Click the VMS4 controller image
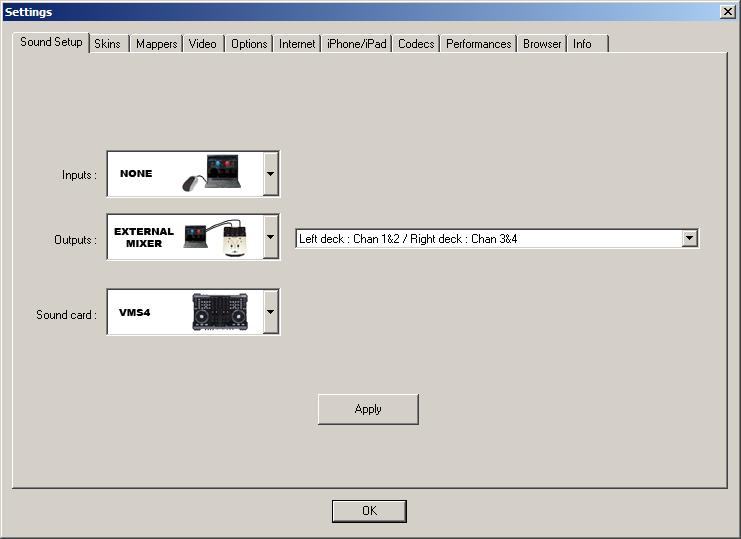The width and height of the screenshot is (741, 539). [x=220, y=312]
